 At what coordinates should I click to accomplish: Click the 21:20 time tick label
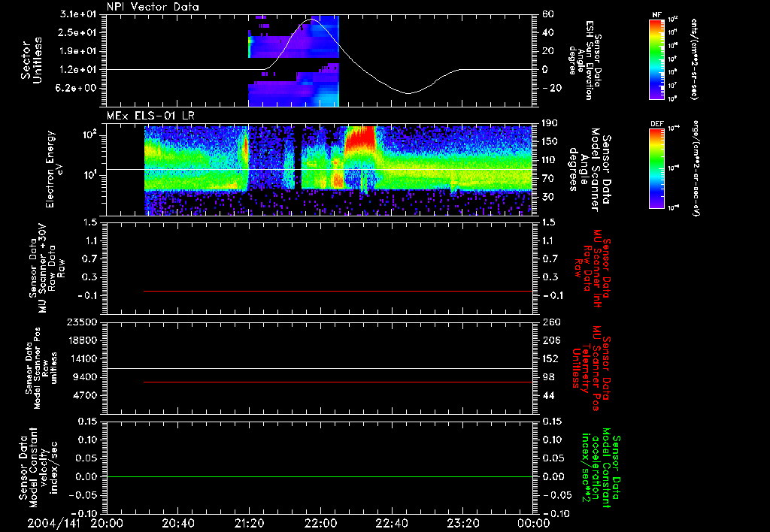[250, 523]
